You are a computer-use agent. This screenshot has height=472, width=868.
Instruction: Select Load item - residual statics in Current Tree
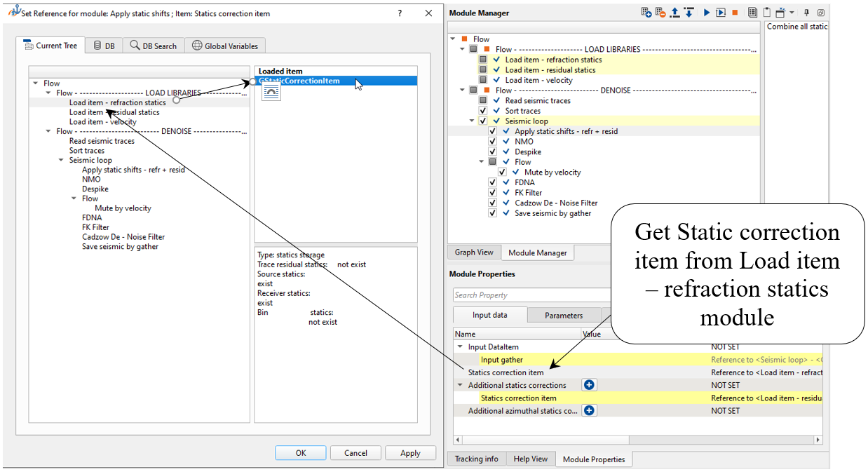point(114,112)
